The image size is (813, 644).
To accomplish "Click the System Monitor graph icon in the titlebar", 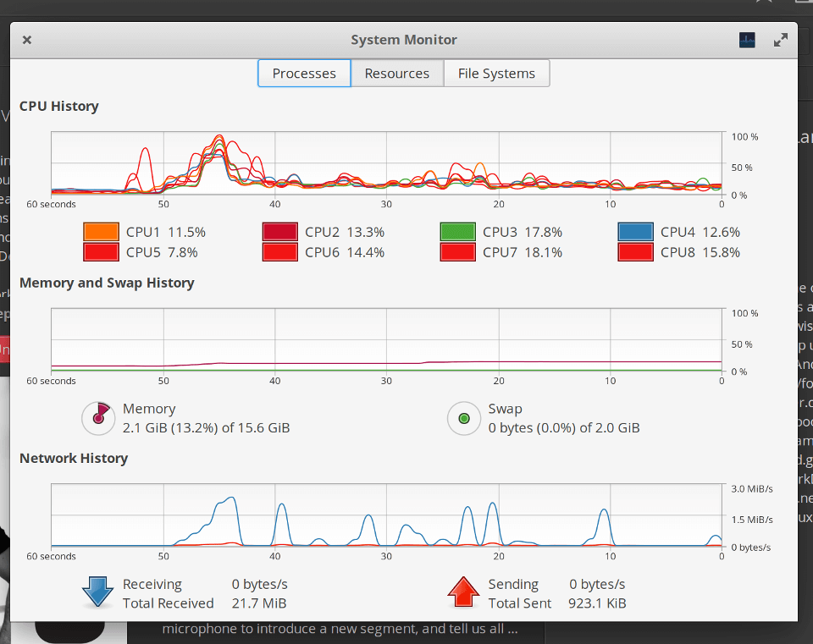I will pos(747,40).
